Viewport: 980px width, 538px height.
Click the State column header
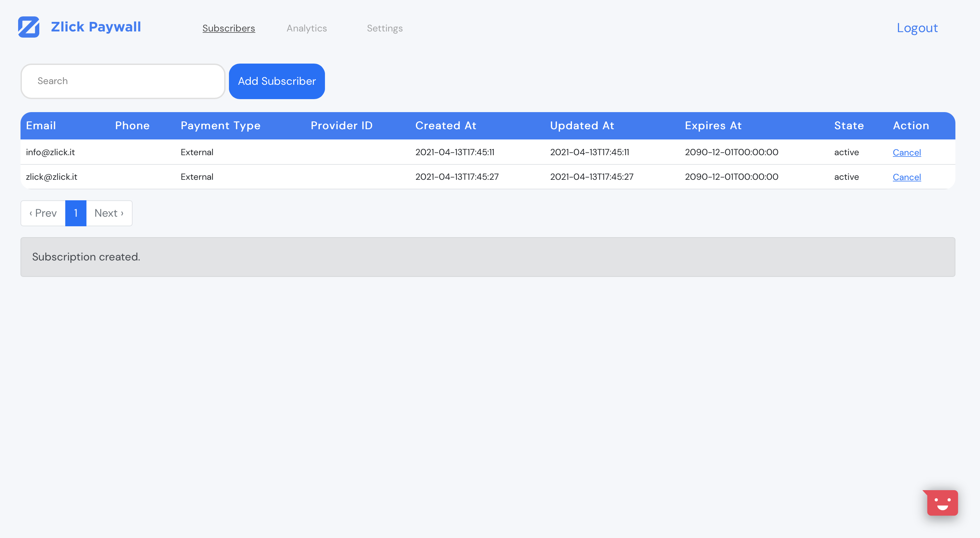point(848,125)
